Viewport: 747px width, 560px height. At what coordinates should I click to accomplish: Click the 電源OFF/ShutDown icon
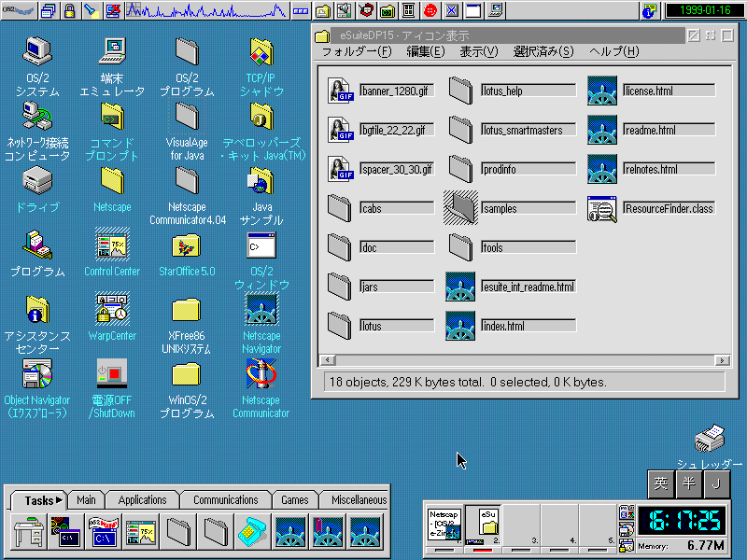tap(112, 374)
